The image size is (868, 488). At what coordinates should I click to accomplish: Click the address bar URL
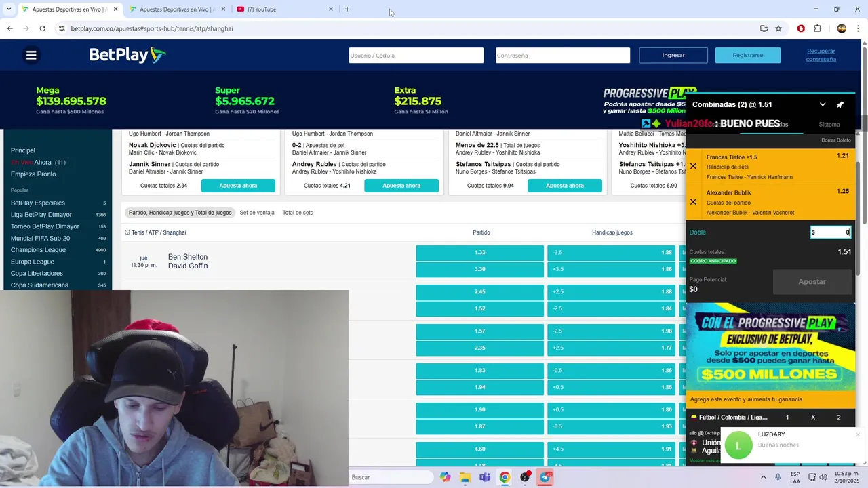(152, 28)
